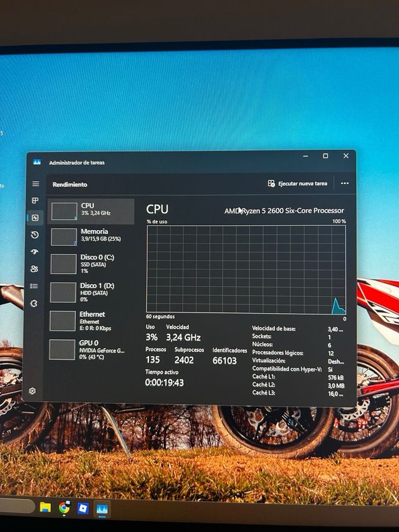
Task: Maximize the Administrador de tareas window
Action: pyautogui.click(x=325, y=156)
